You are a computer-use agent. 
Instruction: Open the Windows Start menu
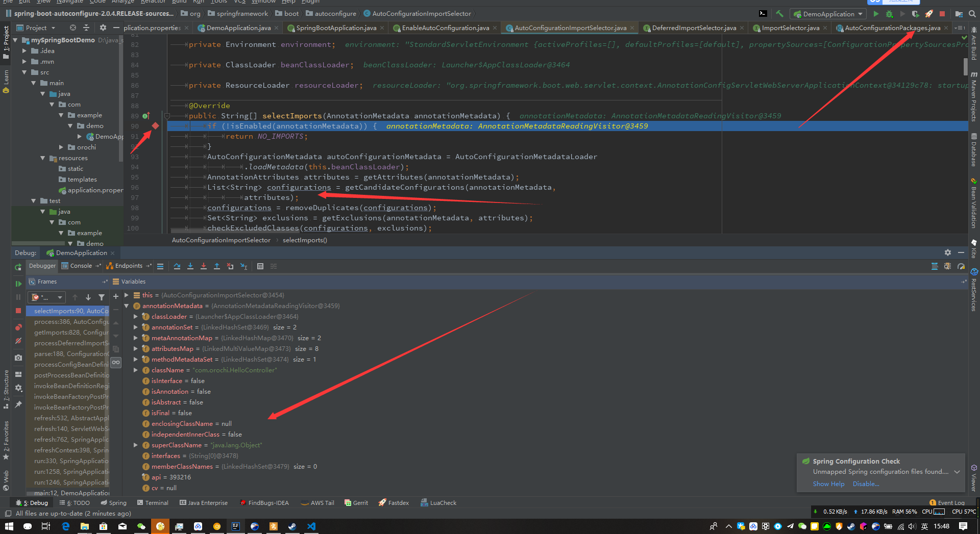[x=9, y=526]
